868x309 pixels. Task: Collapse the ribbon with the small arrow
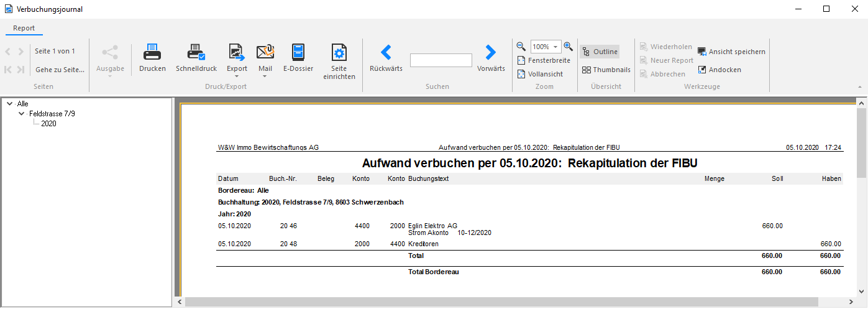click(x=859, y=86)
